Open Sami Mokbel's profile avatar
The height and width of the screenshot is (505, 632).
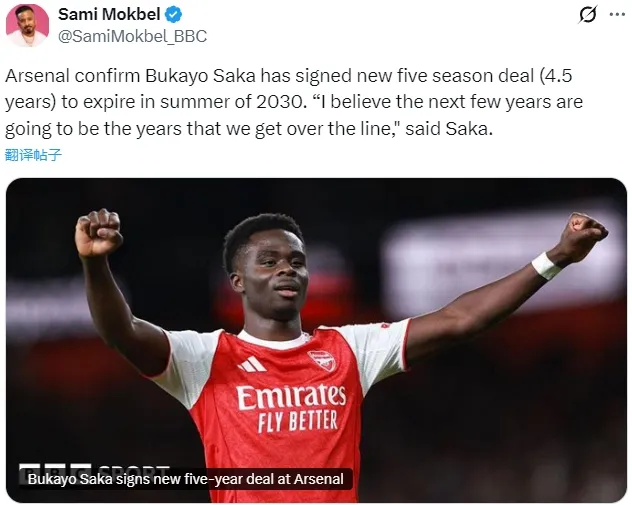pos(27,25)
